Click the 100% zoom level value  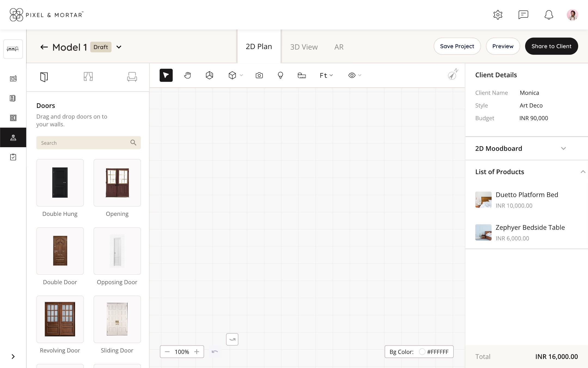coord(182,352)
